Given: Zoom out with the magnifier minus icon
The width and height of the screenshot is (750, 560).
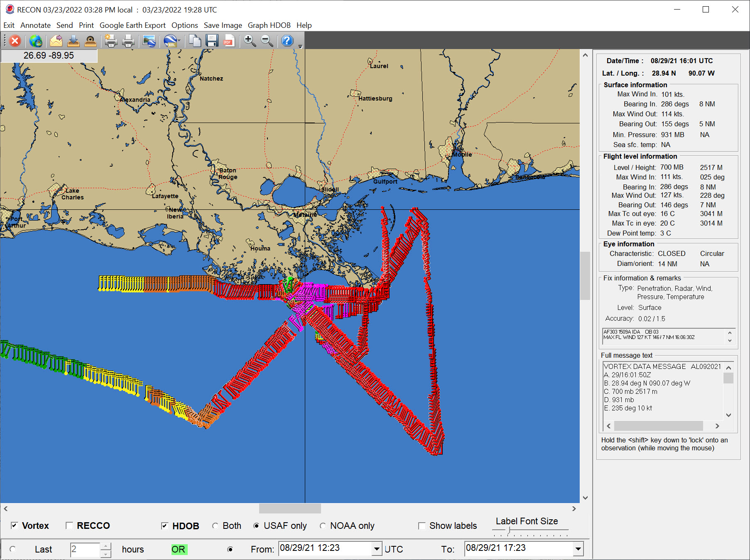Looking at the screenshot, I should [x=267, y=41].
